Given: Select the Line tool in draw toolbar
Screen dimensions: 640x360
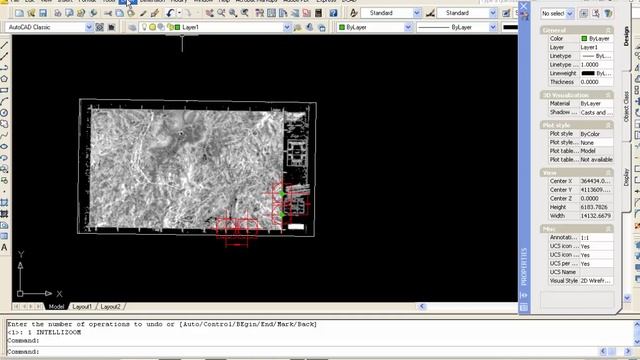Looking at the screenshot, I should click(x=4, y=45).
